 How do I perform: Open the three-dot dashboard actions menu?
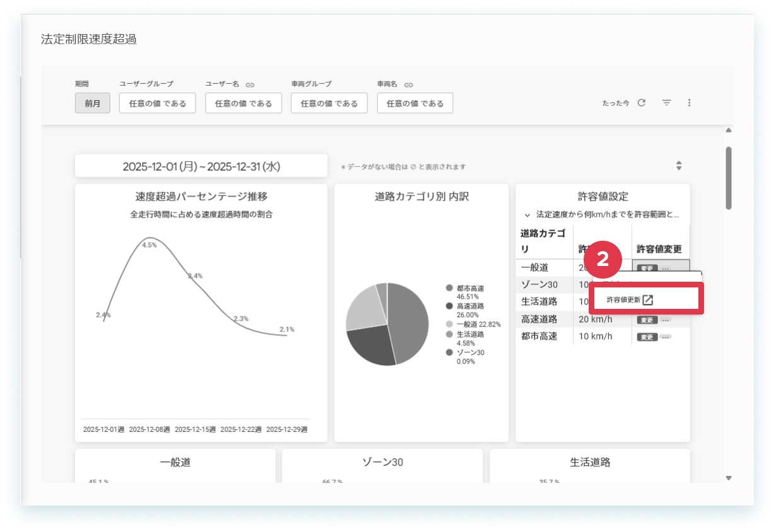pos(689,103)
